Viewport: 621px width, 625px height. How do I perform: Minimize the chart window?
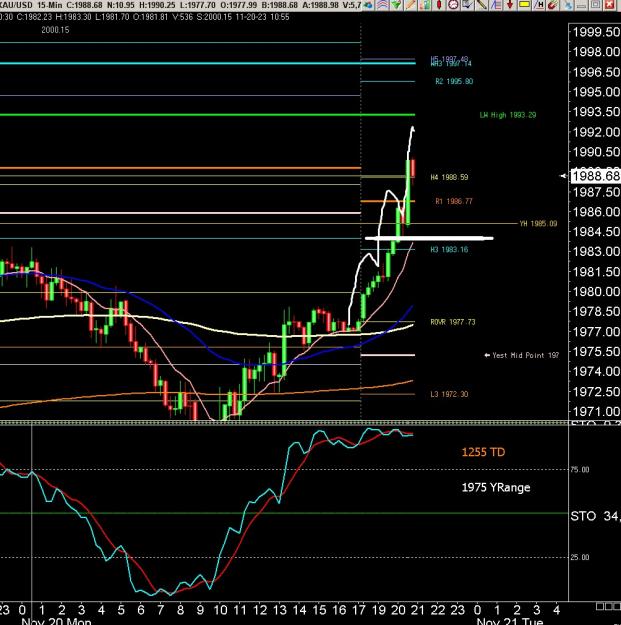tap(582, 6)
